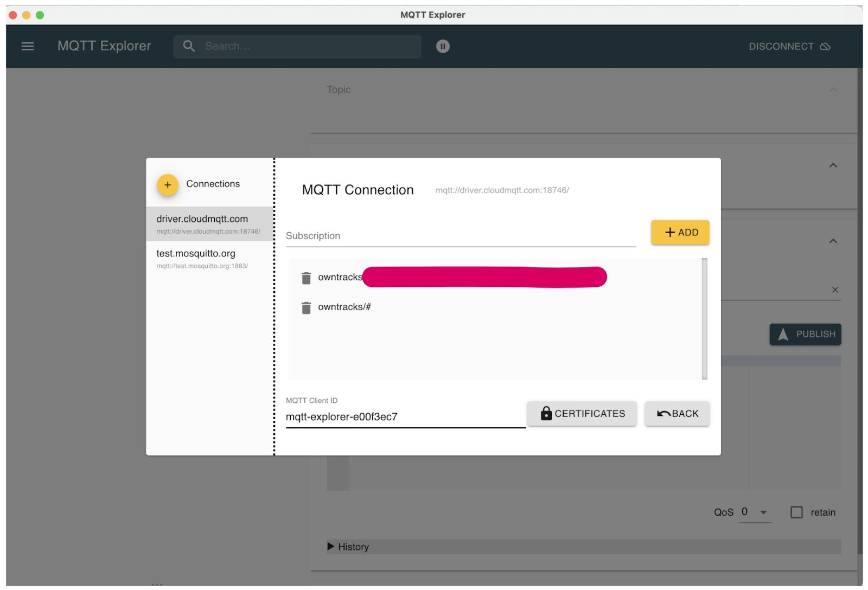Pause updates with the pause icon
The image size is (868, 590).
pyautogui.click(x=443, y=46)
